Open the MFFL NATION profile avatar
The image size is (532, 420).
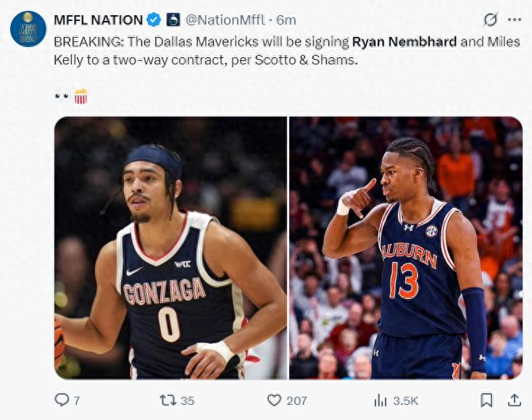28,29
